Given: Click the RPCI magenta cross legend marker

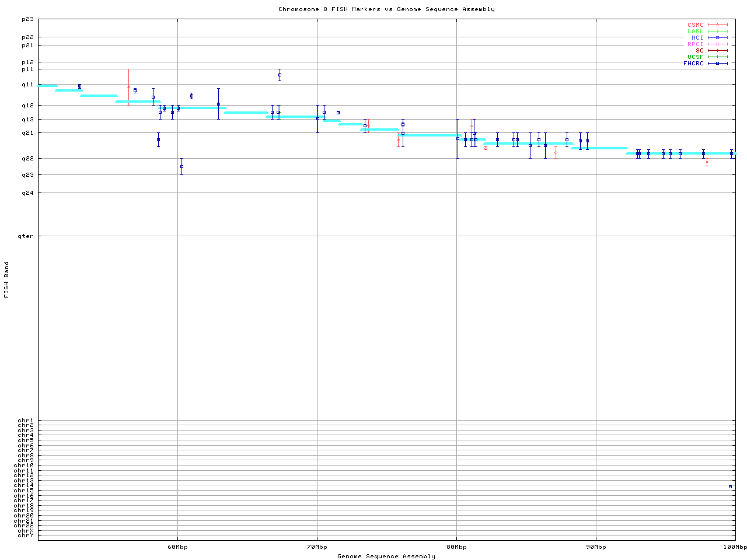Looking at the screenshot, I should (x=717, y=44).
